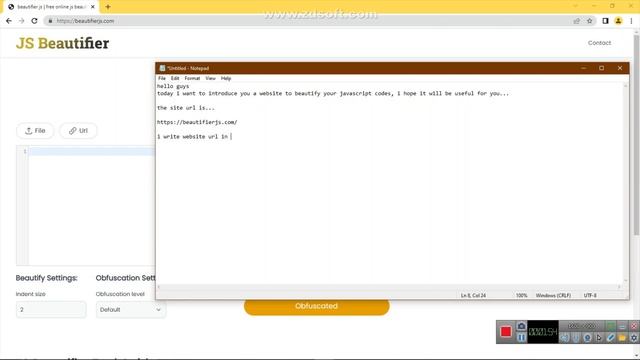Open Chrome three-dot menu

tap(631, 21)
